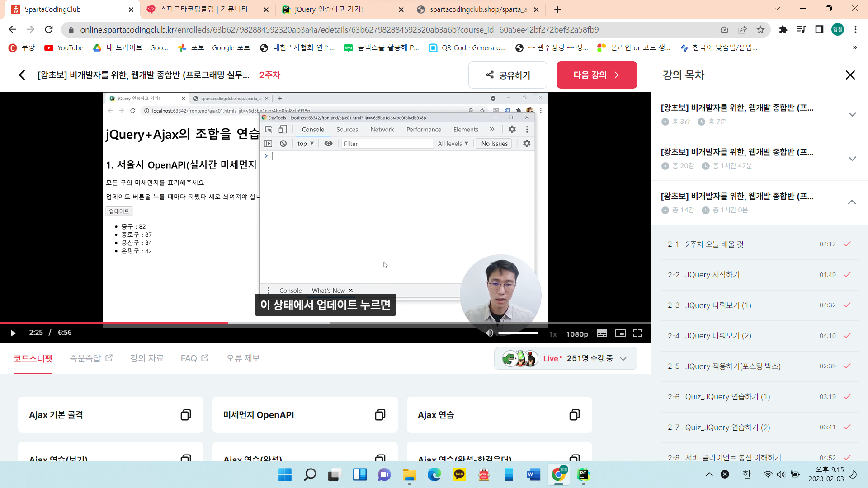Toggle picture-in-picture mode icon
868x488 pixels.
point(620,333)
